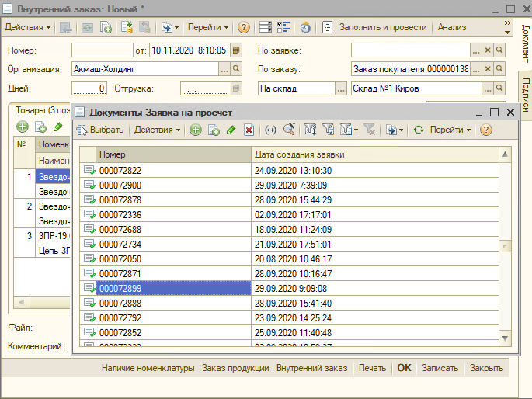
Task: Open the Печать command
Action: click(372, 368)
